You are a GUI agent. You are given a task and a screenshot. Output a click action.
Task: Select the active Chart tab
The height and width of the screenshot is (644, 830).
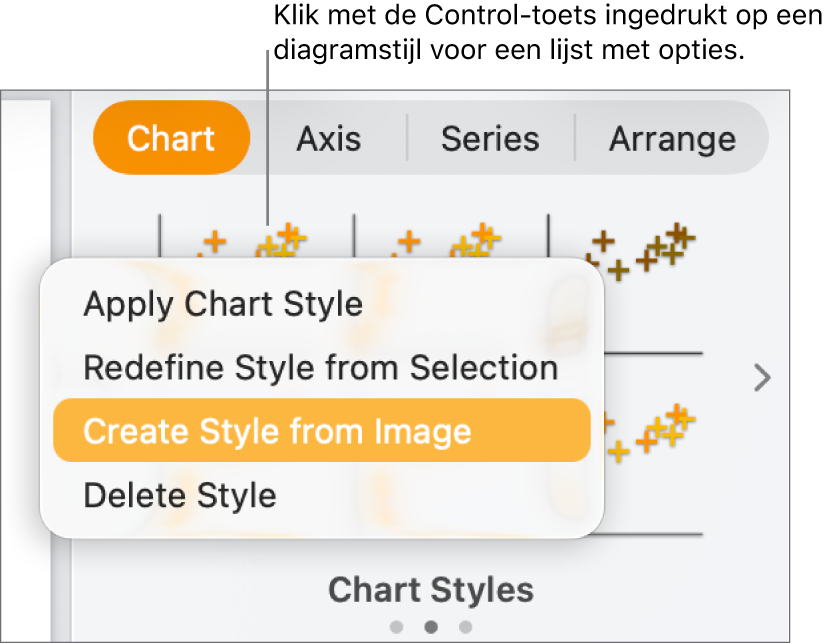171,139
